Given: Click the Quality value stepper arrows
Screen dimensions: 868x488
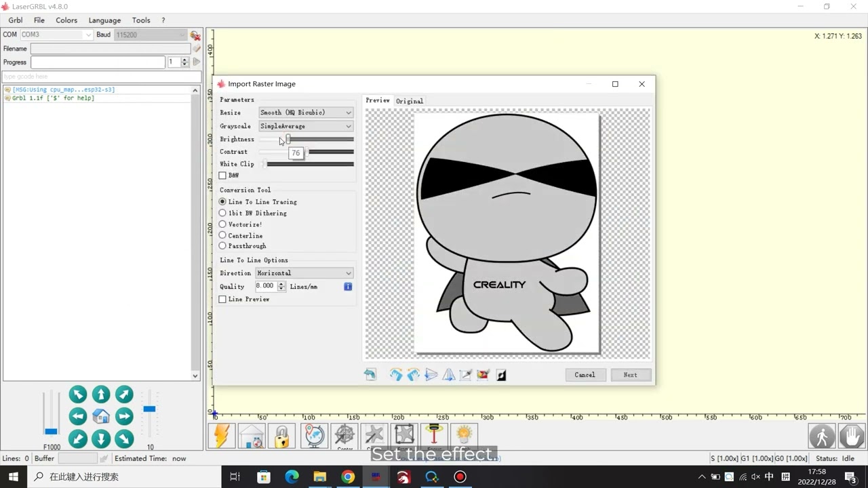Looking at the screenshot, I should pyautogui.click(x=281, y=287).
